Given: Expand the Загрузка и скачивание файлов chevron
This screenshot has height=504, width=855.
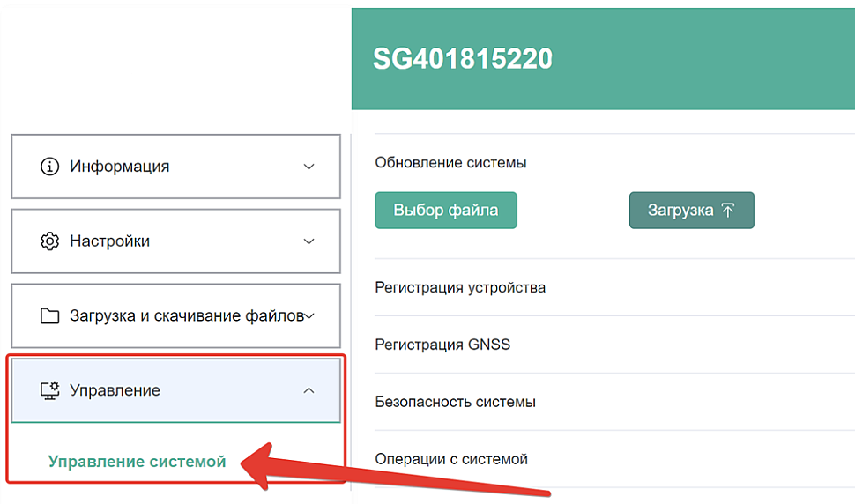Looking at the screenshot, I should click(309, 316).
